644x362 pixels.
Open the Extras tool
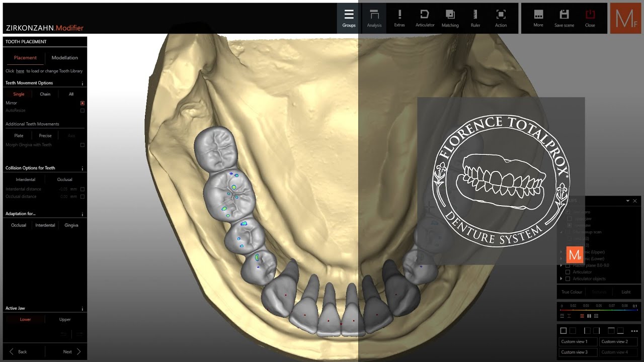tap(399, 18)
